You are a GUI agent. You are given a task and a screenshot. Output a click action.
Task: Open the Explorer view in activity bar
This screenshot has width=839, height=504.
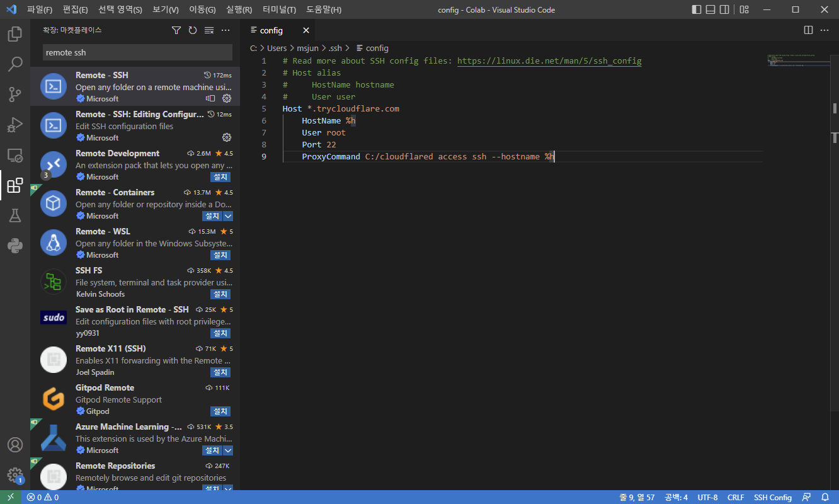[15, 34]
